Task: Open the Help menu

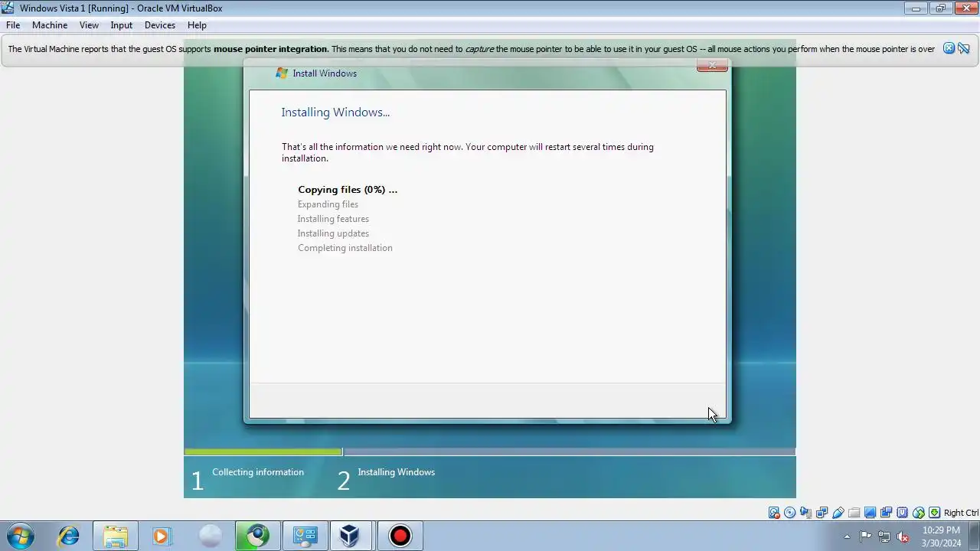Action: (x=197, y=25)
